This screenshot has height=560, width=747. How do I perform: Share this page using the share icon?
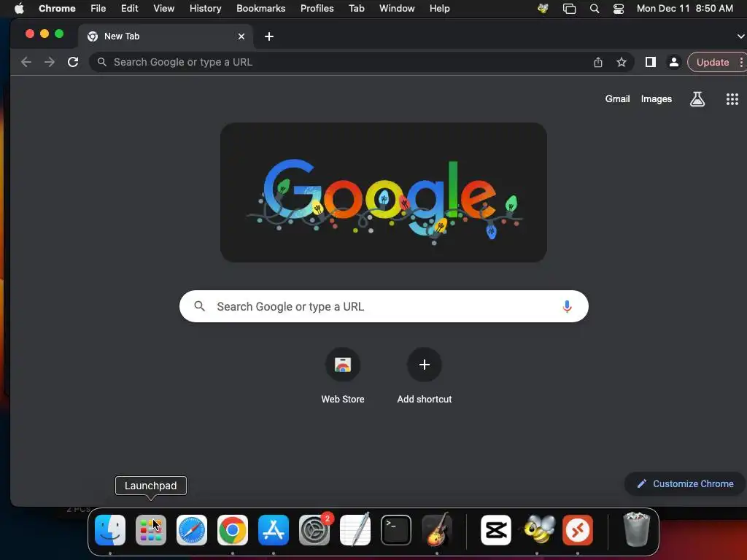[x=598, y=63]
